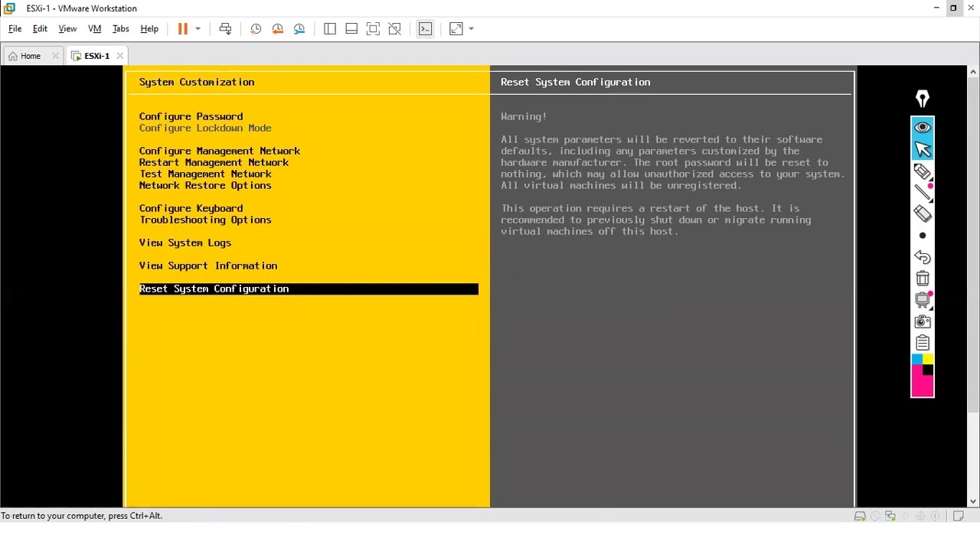Select the arrow cursor tool

click(x=922, y=148)
